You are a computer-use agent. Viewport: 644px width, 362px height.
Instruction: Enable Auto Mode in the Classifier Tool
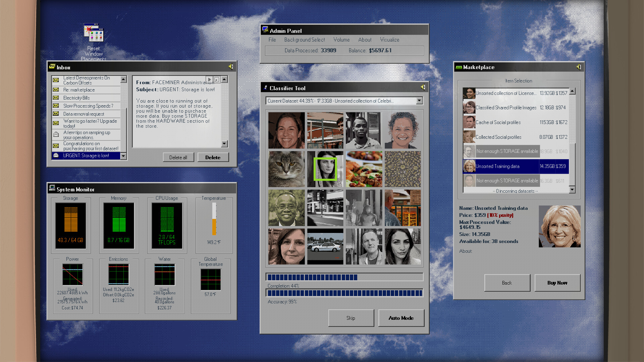401,318
